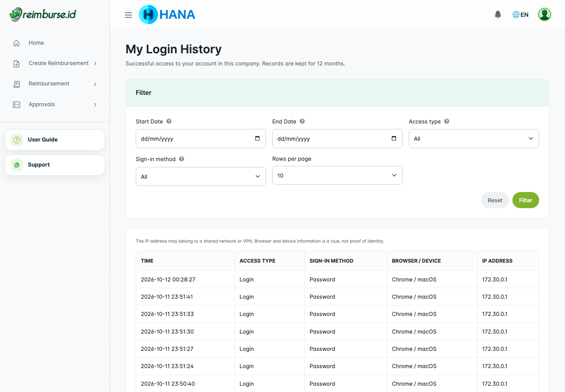Click the Reimbursement receipt icon in sidebar
The image size is (565, 392).
click(16, 84)
